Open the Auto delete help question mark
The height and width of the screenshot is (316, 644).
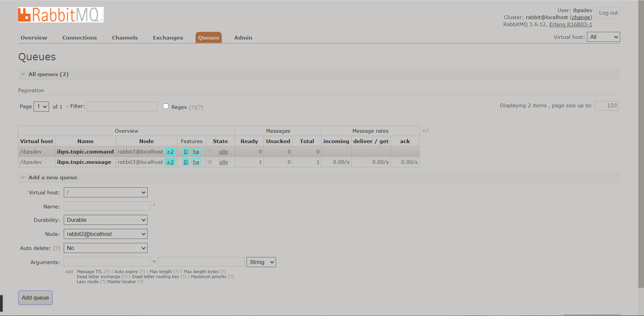tap(57, 248)
